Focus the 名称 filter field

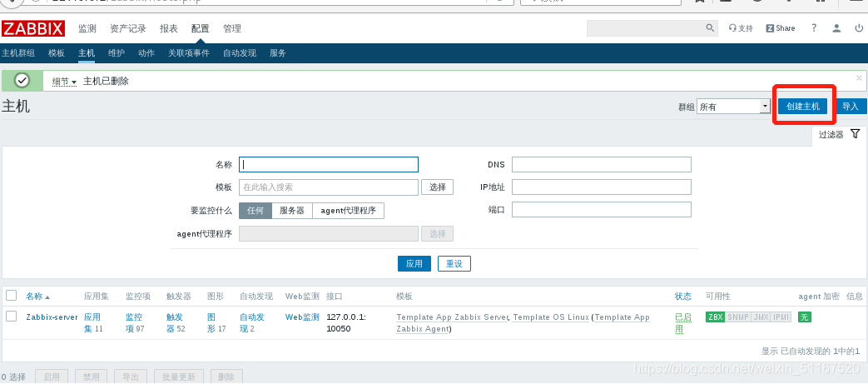pyautogui.click(x=328, y=165)
